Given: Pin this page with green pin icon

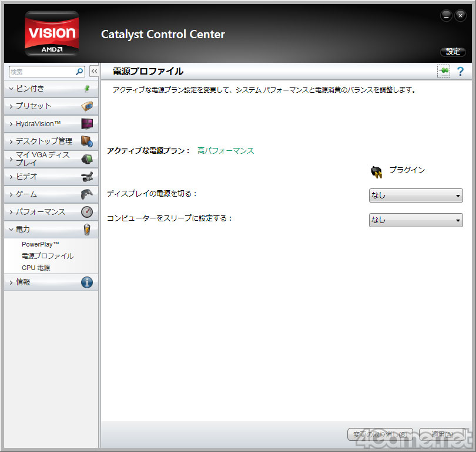Looking at the screenshot, I should point(443,71).
